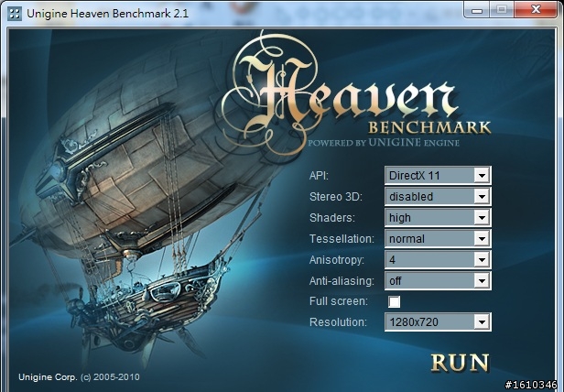
Task: Open the Stereo 3D dropdown set to disabled
Action: pos(438,197)
